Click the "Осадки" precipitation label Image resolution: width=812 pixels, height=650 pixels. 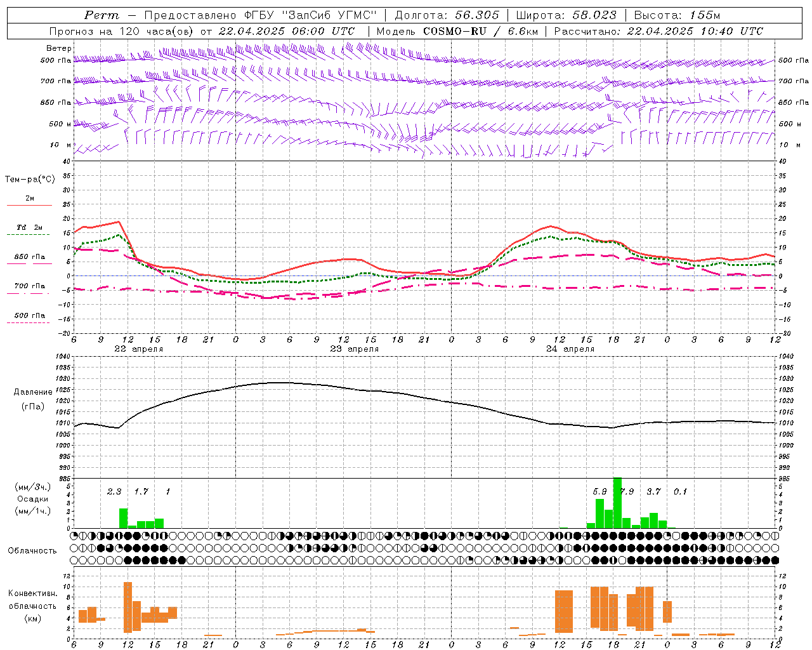[x=32, y=499]
